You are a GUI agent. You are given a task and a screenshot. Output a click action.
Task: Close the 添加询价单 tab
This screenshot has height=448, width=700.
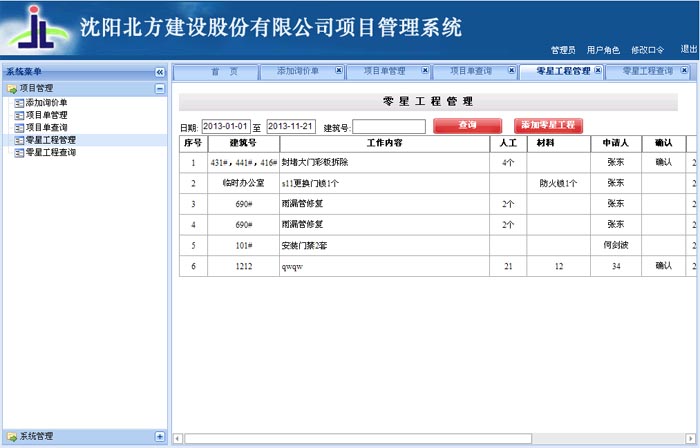click(339, 71)
